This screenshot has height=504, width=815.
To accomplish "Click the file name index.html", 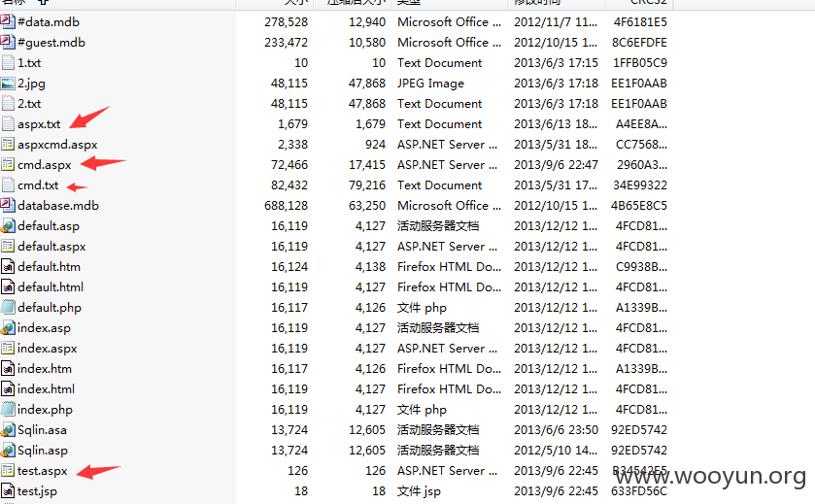I will tap(47, 389).
